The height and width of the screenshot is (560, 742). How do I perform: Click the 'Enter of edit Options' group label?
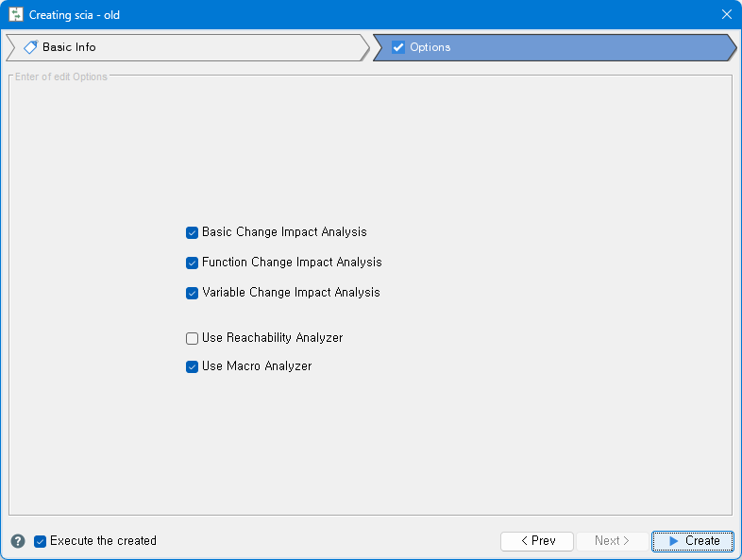tap(61, 76)
